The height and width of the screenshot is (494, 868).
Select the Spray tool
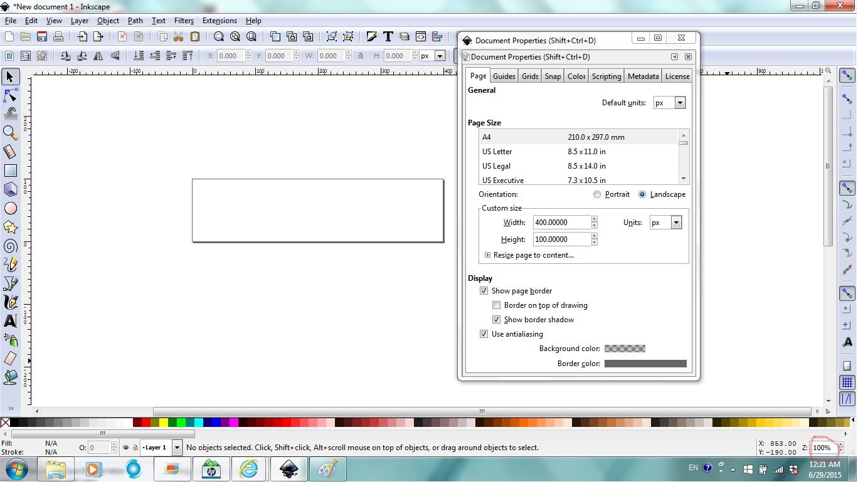tap(11, 340)
